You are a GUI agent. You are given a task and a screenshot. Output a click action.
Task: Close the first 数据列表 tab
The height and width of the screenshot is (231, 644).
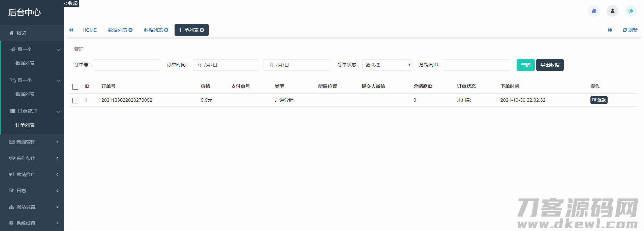click(130, 30)
